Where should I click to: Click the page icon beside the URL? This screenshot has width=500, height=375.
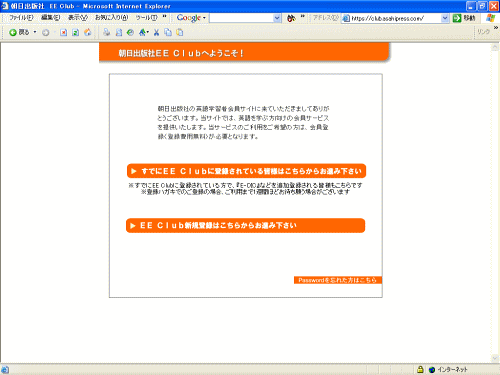(346, 18)
